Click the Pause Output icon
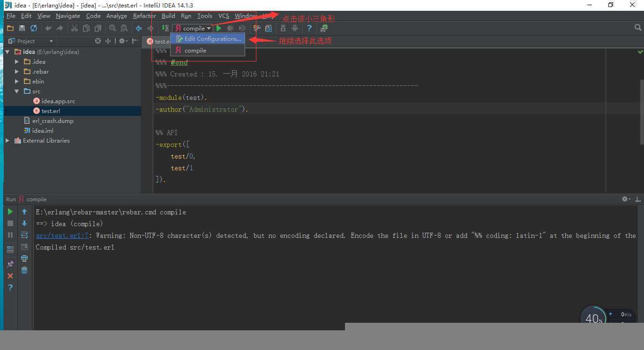 coord(10,235)
